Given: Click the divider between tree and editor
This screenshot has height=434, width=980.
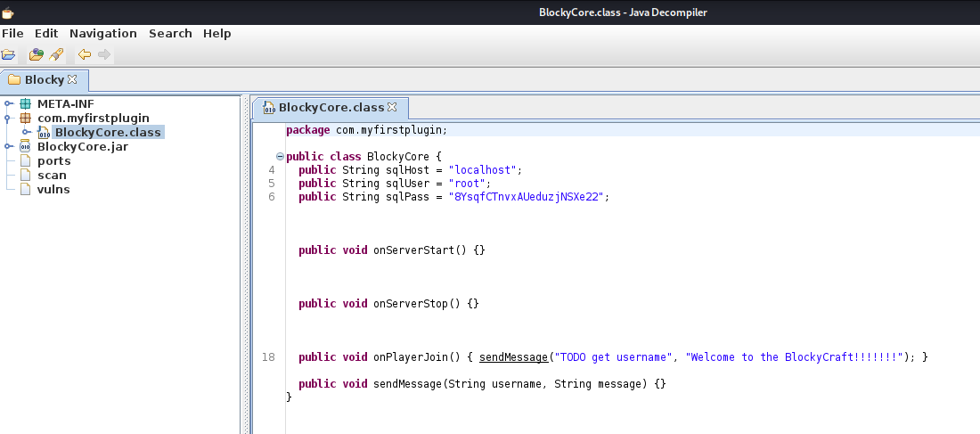Looking at the screenshot, I should (243, 267).
